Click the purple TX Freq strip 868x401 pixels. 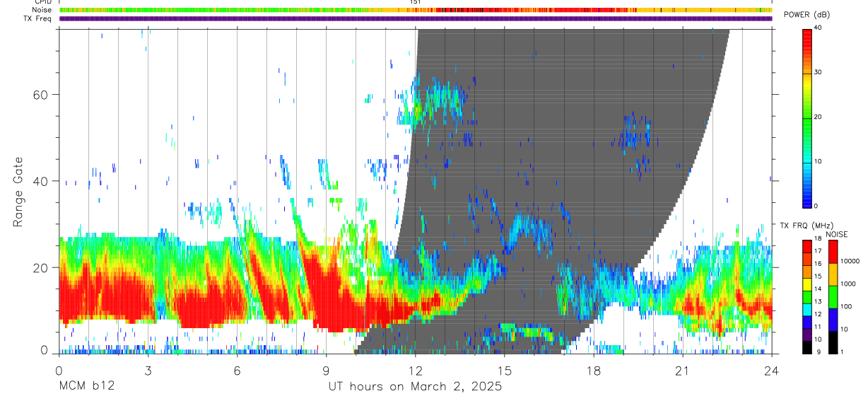pyautogui.click(x=416, y=19)
